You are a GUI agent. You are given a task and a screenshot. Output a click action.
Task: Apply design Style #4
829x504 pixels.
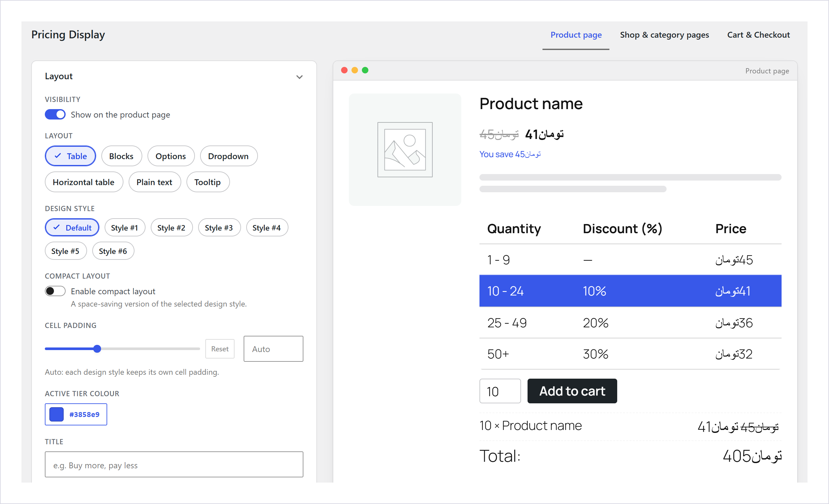pos(267,227)
